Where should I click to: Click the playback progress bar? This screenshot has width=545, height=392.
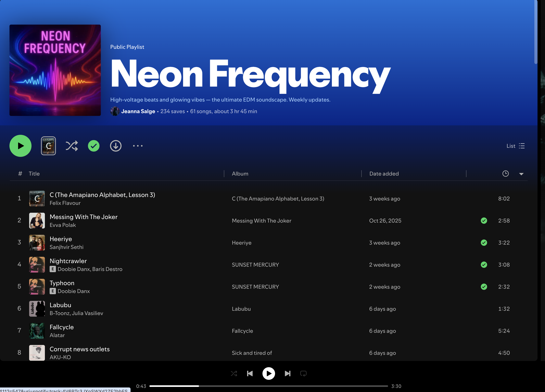(x=268, y=386)
